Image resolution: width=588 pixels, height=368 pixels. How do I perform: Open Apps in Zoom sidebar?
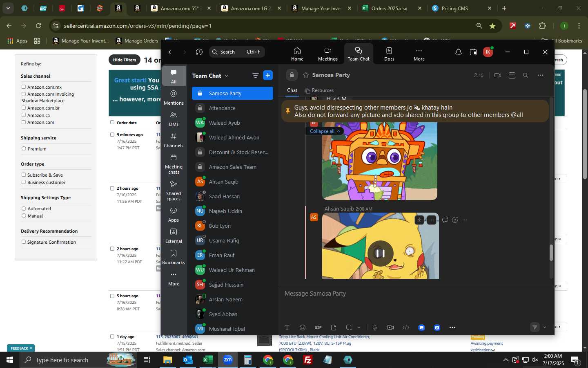(174, 214)
